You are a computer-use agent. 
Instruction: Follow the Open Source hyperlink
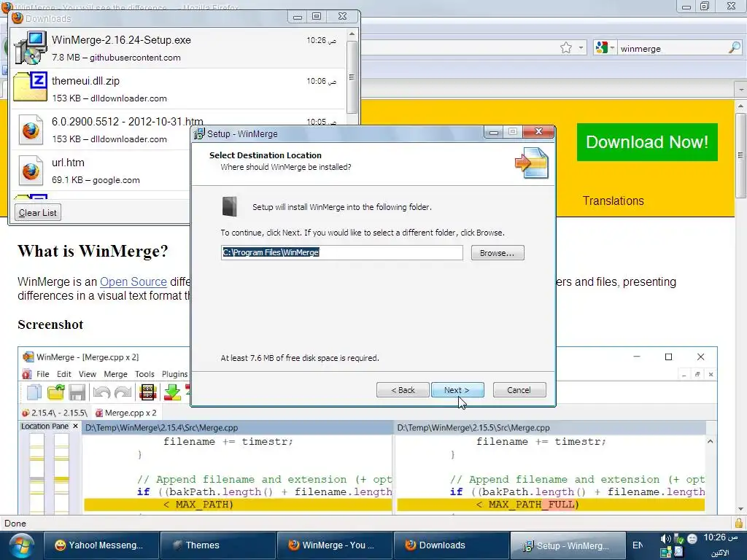133,282
